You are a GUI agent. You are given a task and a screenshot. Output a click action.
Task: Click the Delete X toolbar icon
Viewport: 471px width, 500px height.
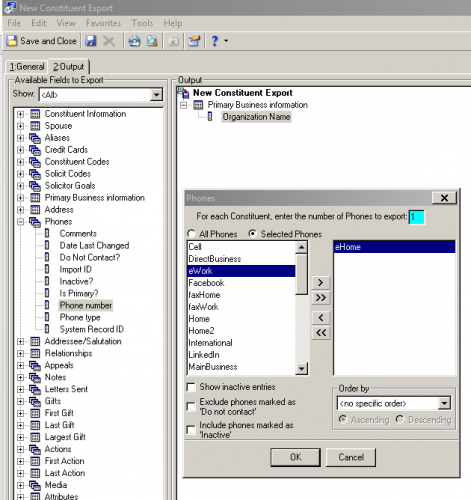pyautogui.click(x=109, y=41)
